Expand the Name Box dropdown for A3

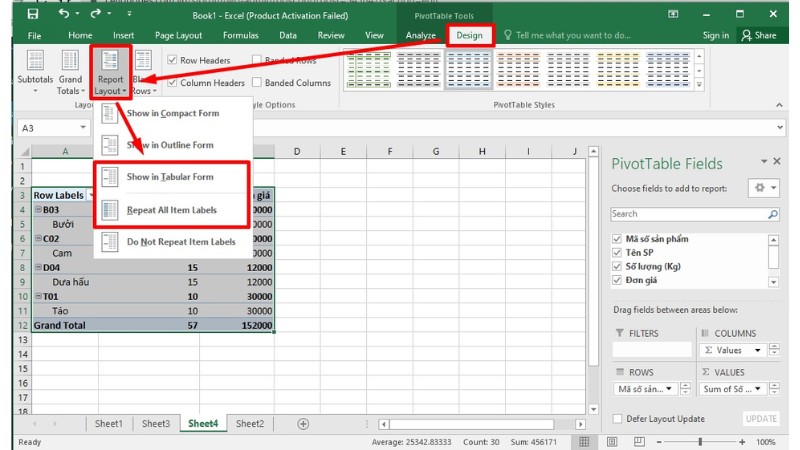click(x=83, y=129)
